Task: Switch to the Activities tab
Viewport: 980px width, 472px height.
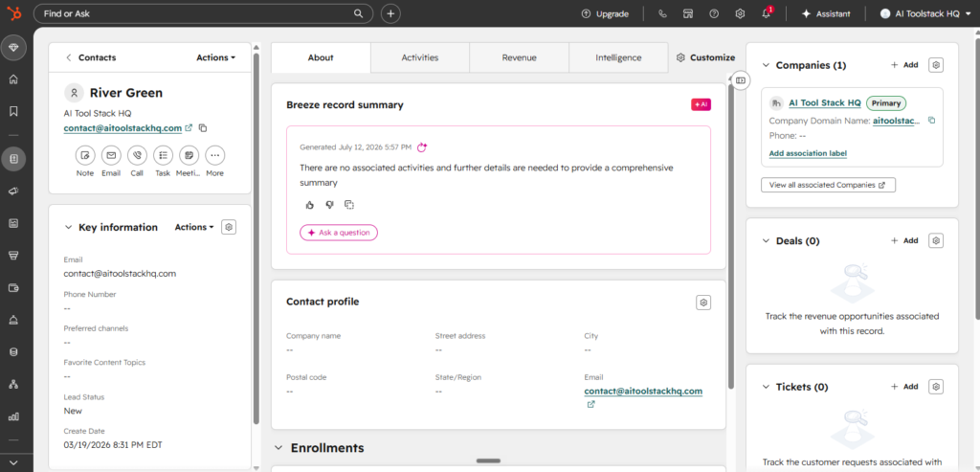Action: pos(420,57)
